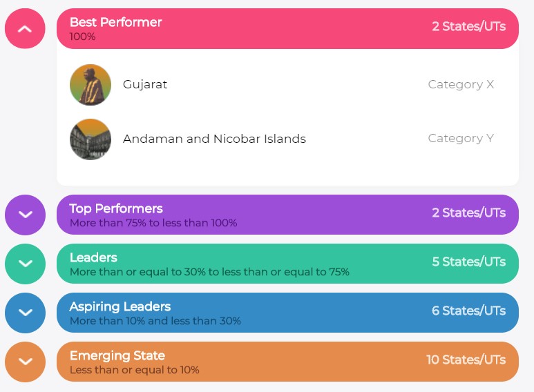
Task: Expand the green Leaders chevron circle
Action: 25,264
